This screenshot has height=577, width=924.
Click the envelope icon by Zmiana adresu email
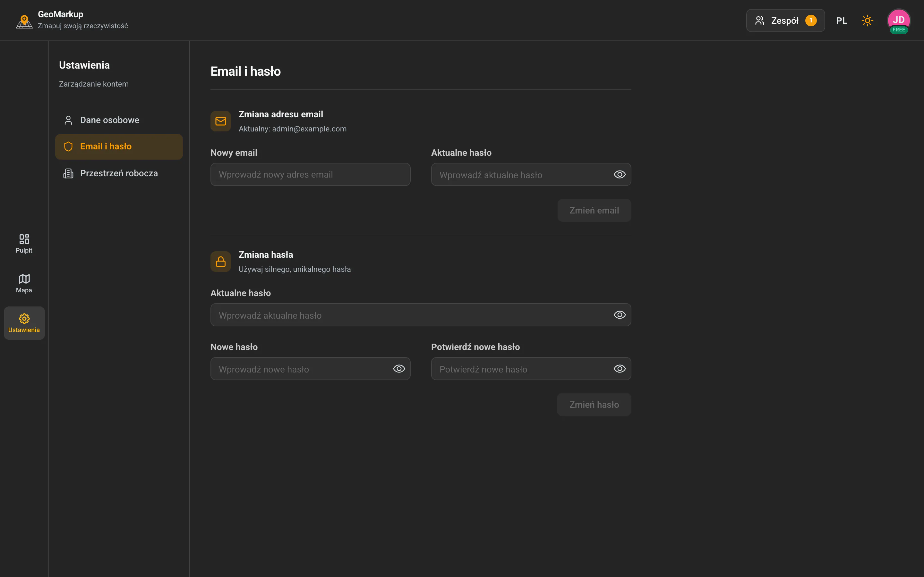(x=221, y=121)
